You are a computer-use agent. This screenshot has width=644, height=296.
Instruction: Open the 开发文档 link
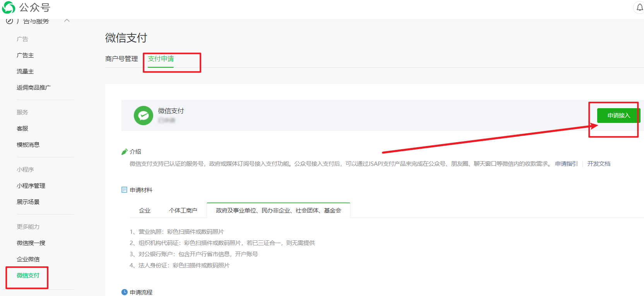coord(599,164)
